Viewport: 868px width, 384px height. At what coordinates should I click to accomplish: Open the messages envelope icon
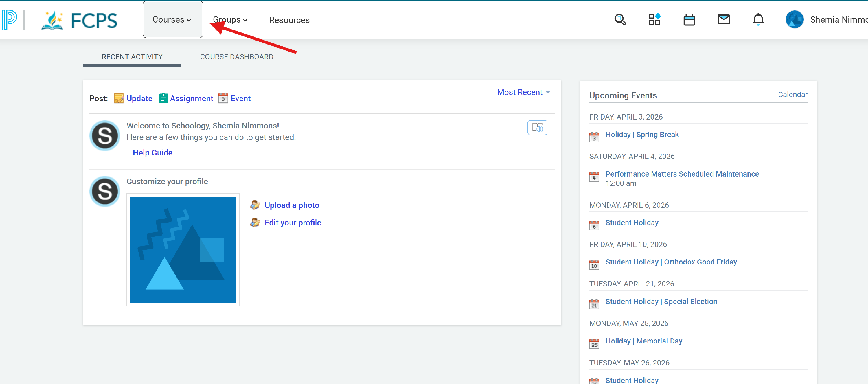click(x=723, y=20)
